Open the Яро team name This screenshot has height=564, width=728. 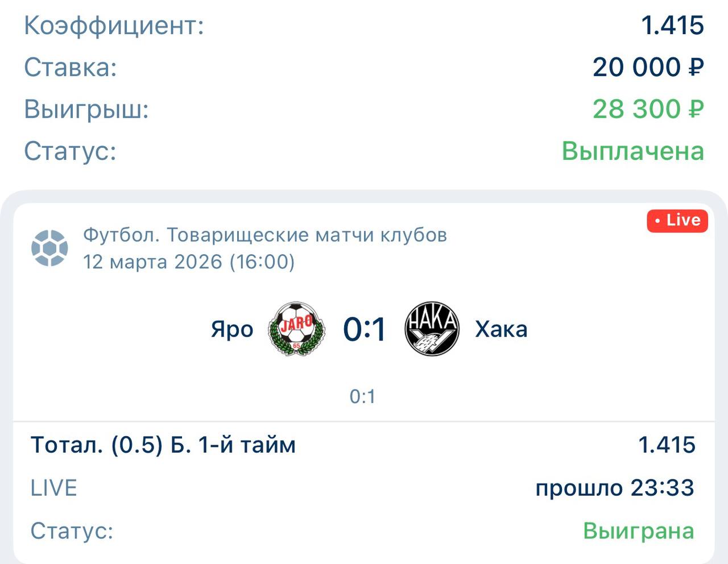pyautogui.click(x=232, y=330)
